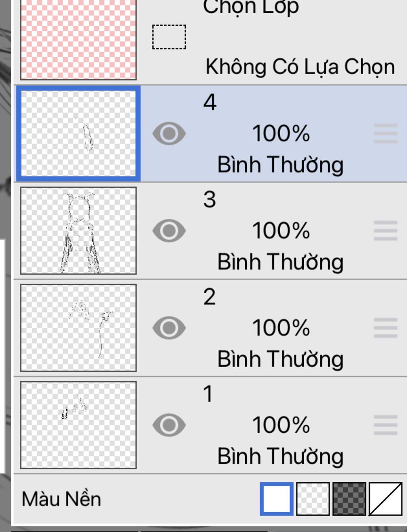
Task: Open layer 3 character sketch thumbnail
Action: tap(78, 231)
